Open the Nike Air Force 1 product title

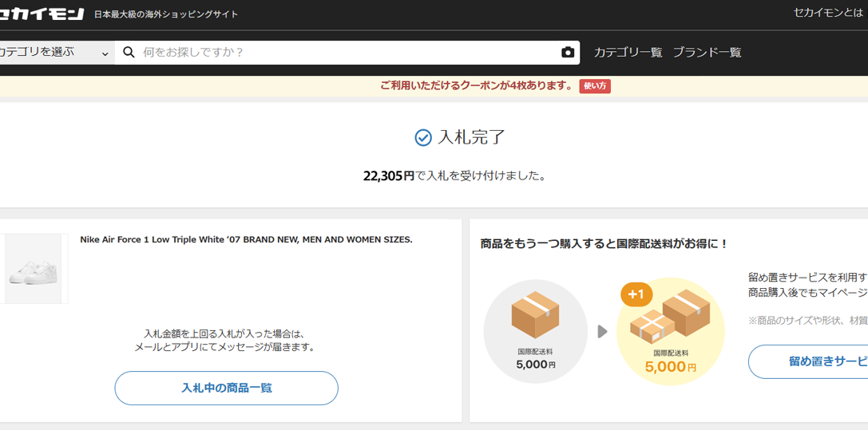pyautogui.click(x=246, y=239)
